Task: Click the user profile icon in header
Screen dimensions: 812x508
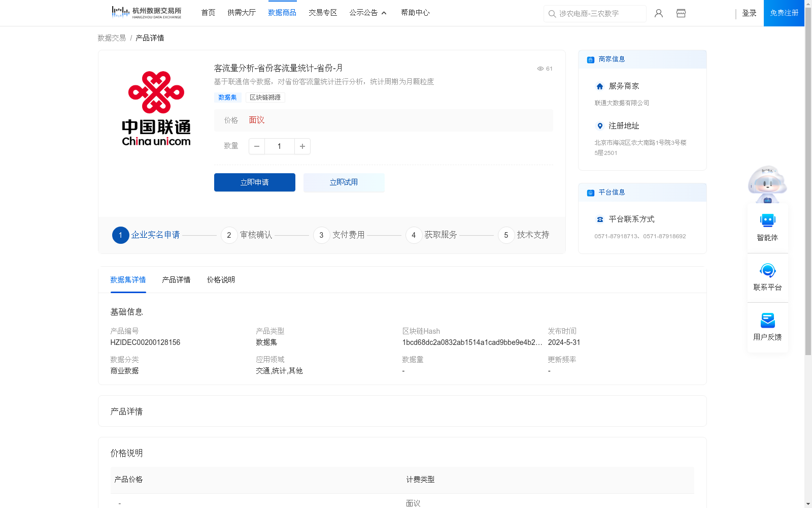Action: (x=658, y=13)
